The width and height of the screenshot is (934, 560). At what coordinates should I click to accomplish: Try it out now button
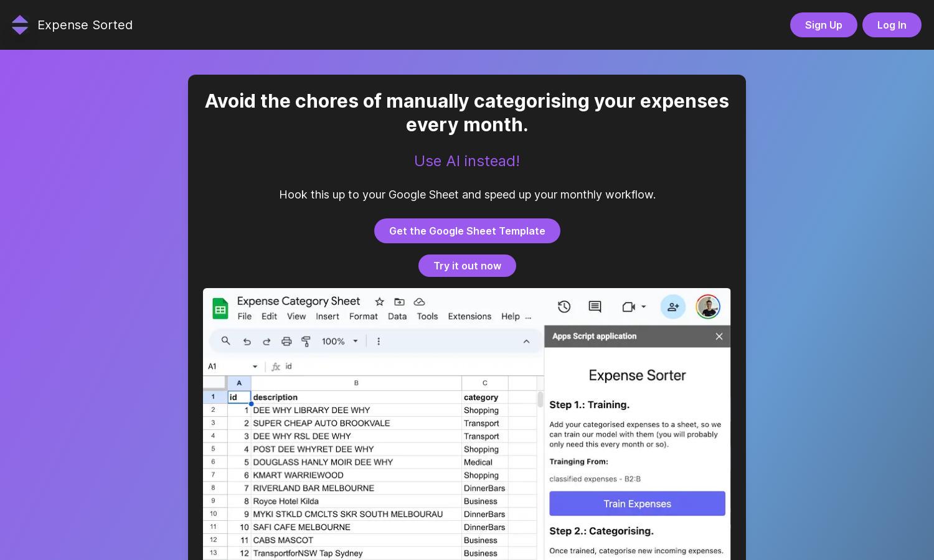[x=467, y=266]
